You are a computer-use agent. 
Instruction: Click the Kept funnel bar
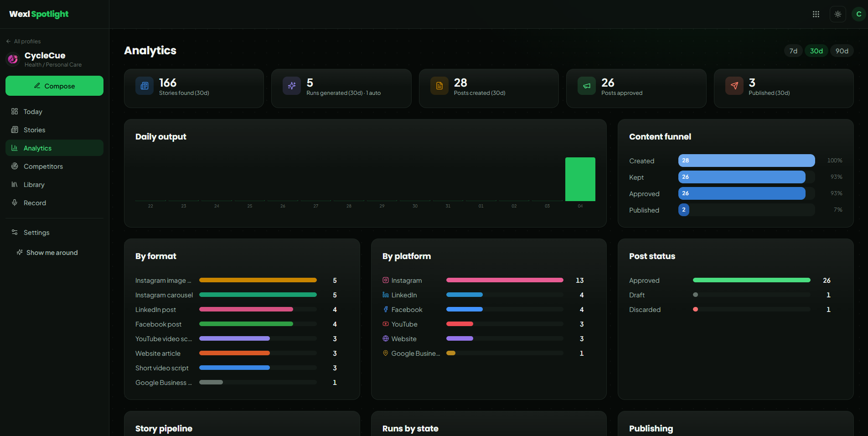tap(742, 177)
